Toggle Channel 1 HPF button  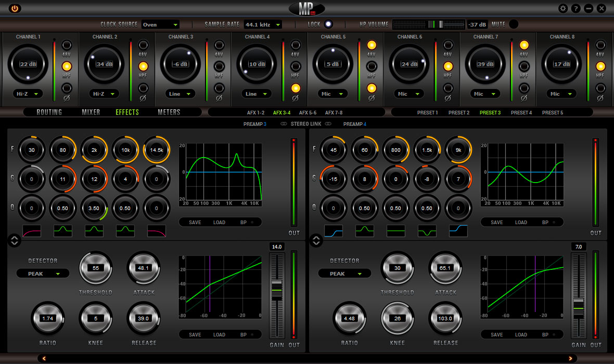click(x=67, y=66)
